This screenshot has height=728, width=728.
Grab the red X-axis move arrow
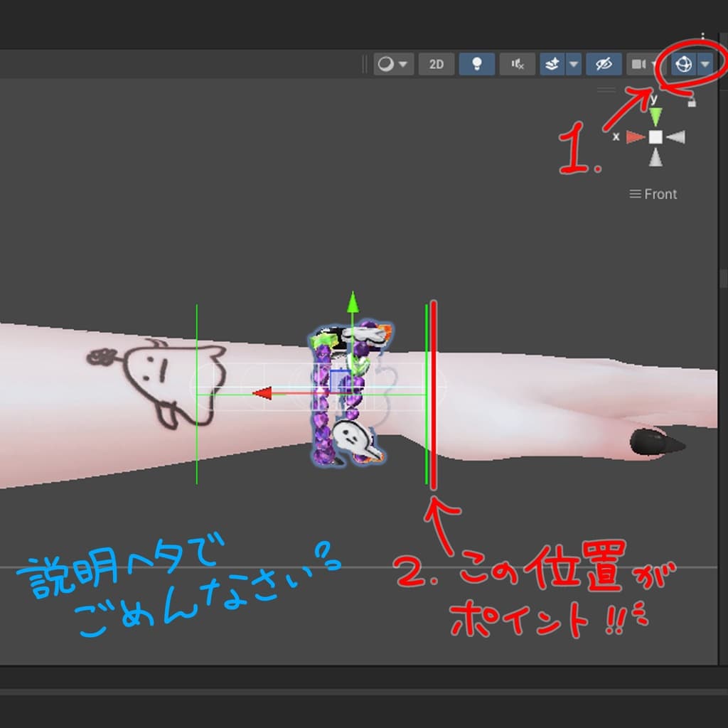pos(262,393)
